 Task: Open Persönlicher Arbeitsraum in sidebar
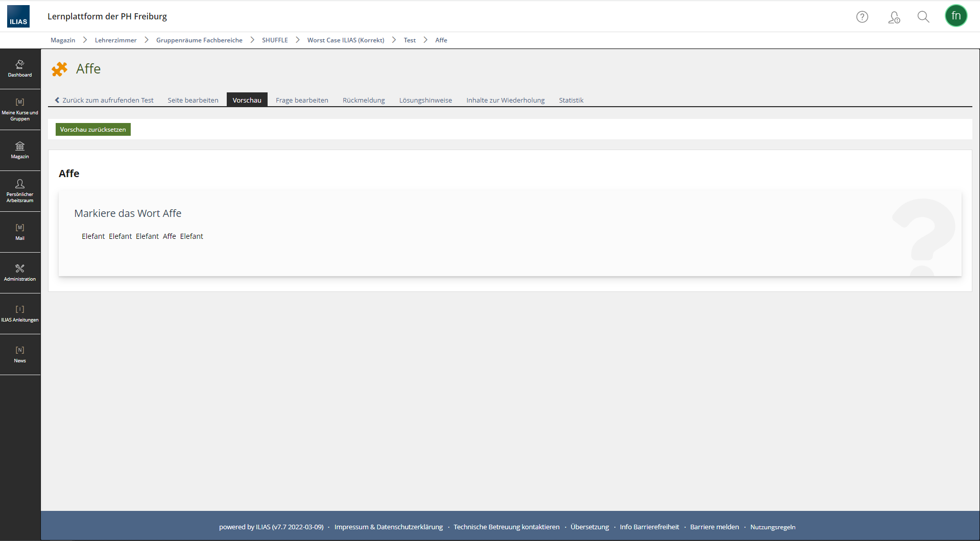pyautogui.click(x=20, y=191)
